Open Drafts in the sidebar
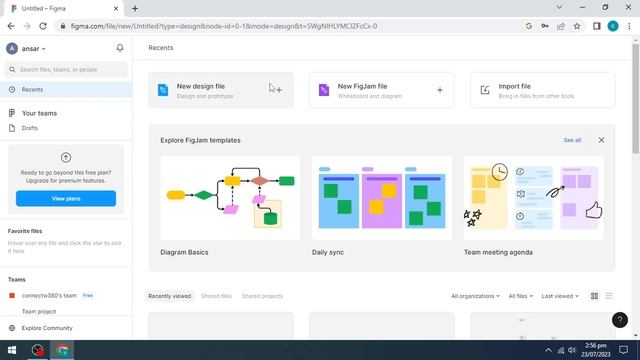 pos(29,128)
